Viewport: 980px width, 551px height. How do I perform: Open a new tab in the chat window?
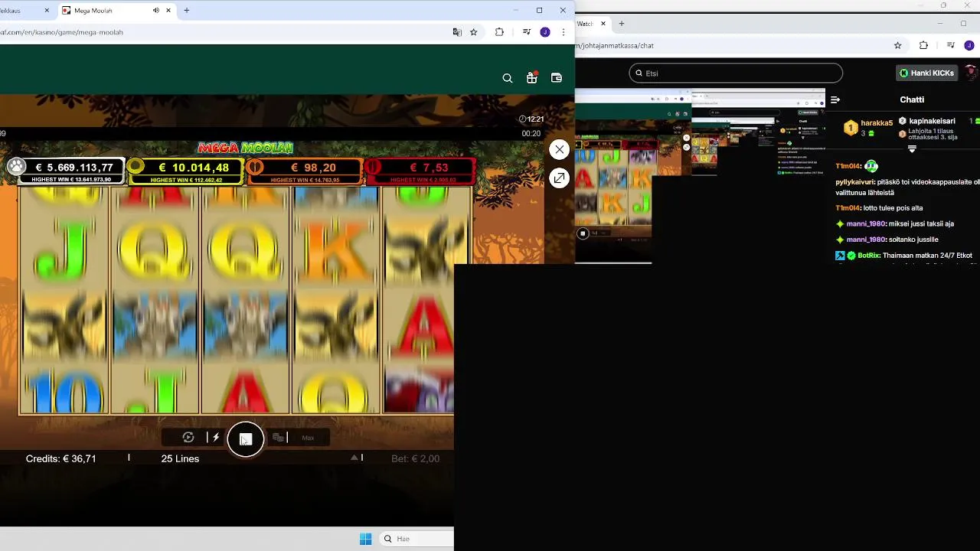(x=621, y=24)
